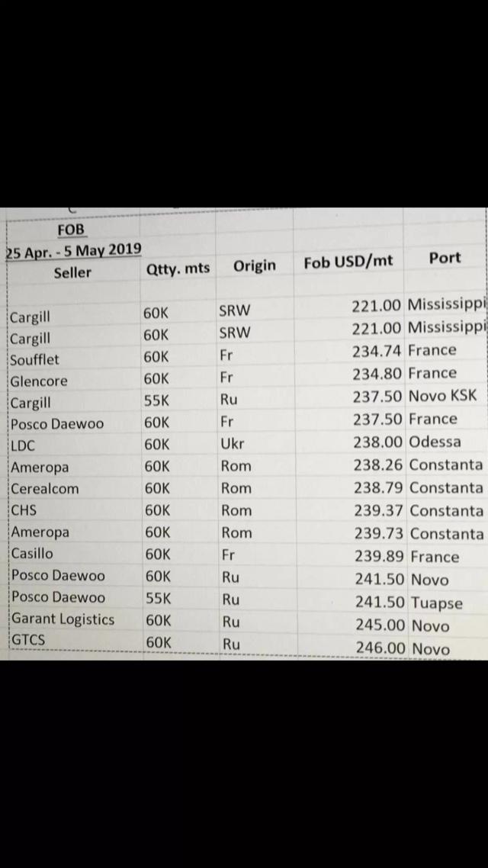Select the 246.00 price cell
This screenshot has width=488, height=868.
(380, 649)
